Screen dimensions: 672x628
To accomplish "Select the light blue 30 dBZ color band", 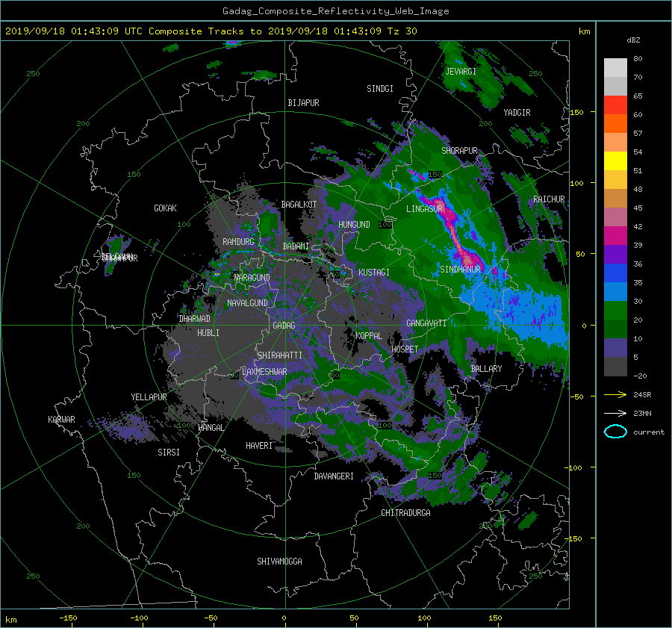I will click(615, 291).
